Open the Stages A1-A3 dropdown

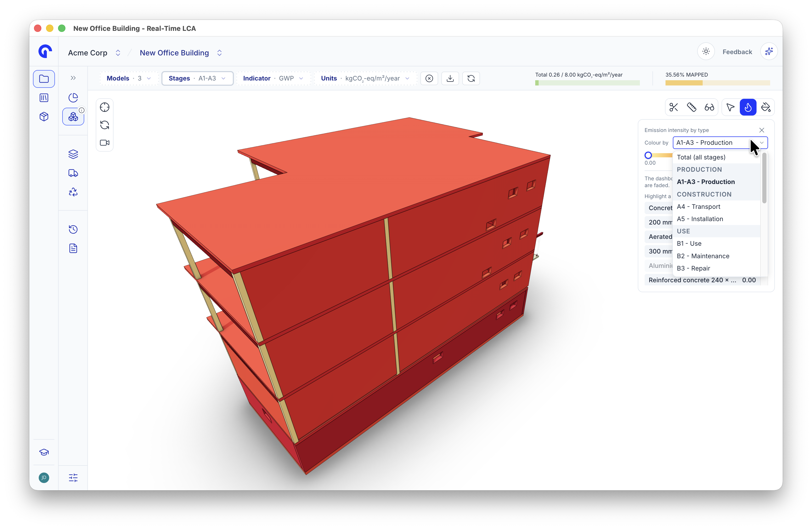point(197,78)
